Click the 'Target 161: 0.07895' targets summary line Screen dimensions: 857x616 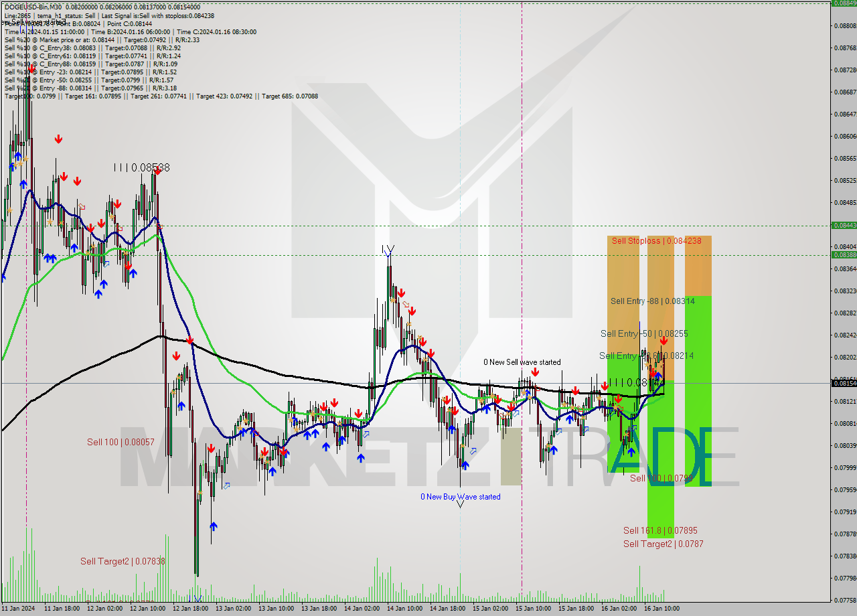point(161,96)
